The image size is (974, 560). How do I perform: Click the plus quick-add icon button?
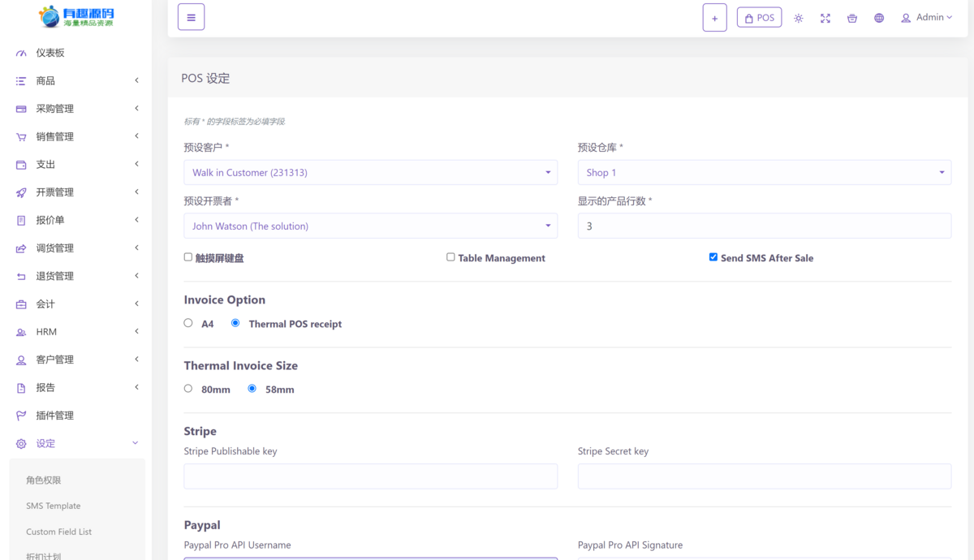pyautogui.click(x=714, y=18)
